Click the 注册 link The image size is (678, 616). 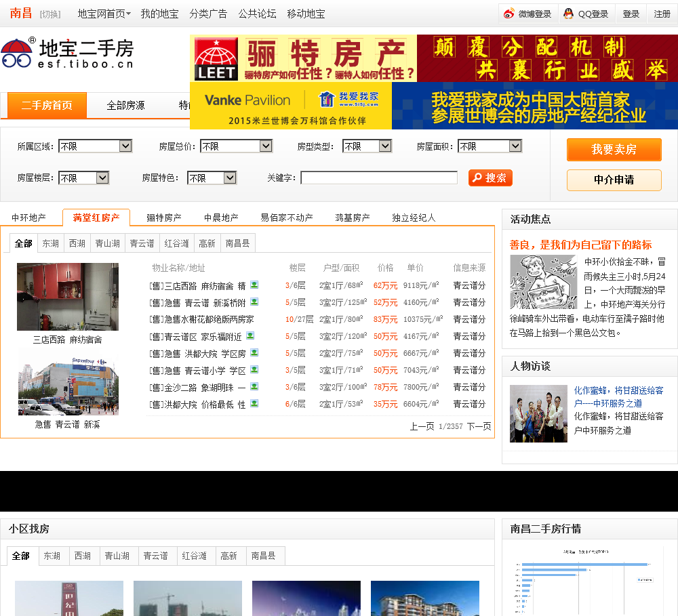(662, 14)
